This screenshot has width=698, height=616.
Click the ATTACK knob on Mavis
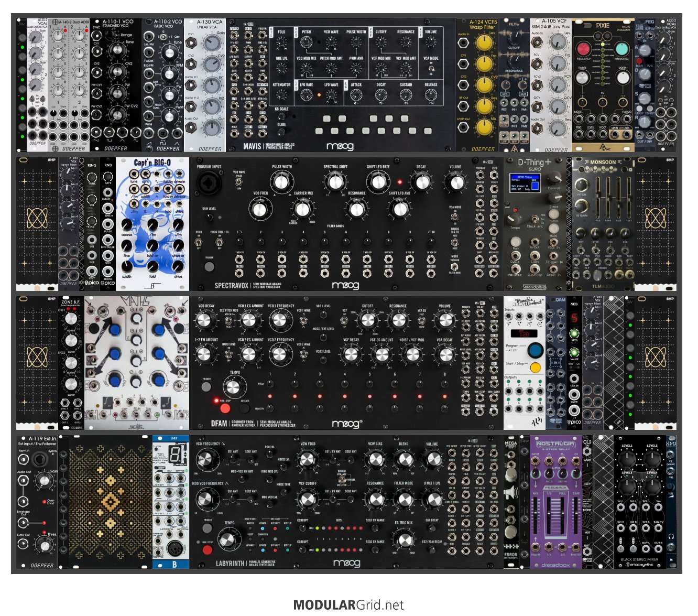pyautogui.click(x=356, y=95)
